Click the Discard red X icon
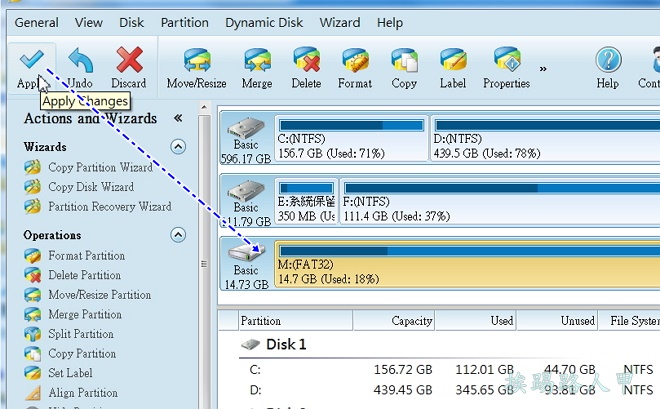Screen dimensions: 660x409 (129, 60)
